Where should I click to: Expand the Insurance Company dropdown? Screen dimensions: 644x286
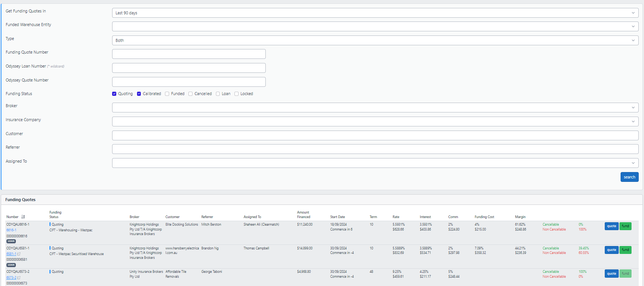(x=375, y=121)
